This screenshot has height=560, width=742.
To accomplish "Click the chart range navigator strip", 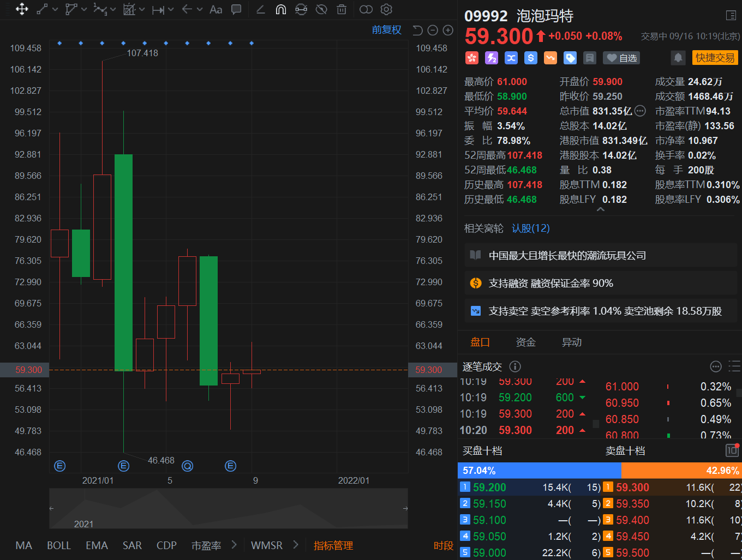I will [x=229, y=508].
